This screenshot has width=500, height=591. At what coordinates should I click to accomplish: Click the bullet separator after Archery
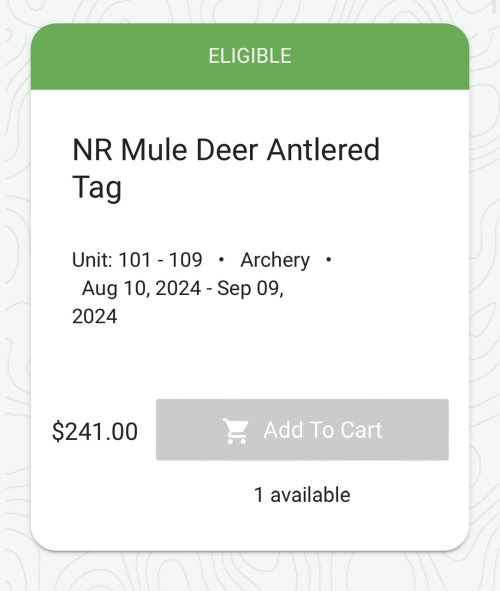point(329,260)
